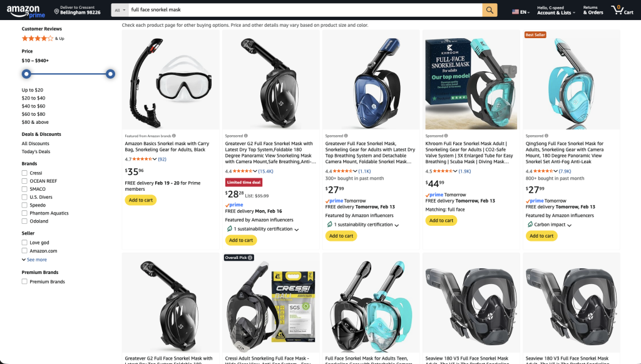Add Amazon Basics snorkel mask to cart
Viewport: 641px width, 364px height.
click(x=141, y=200)
